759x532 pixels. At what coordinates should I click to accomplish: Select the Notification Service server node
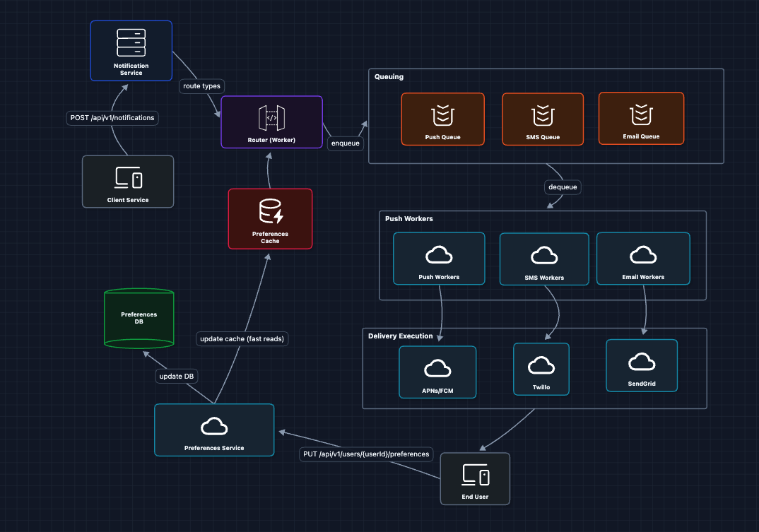tap(131, 49)
